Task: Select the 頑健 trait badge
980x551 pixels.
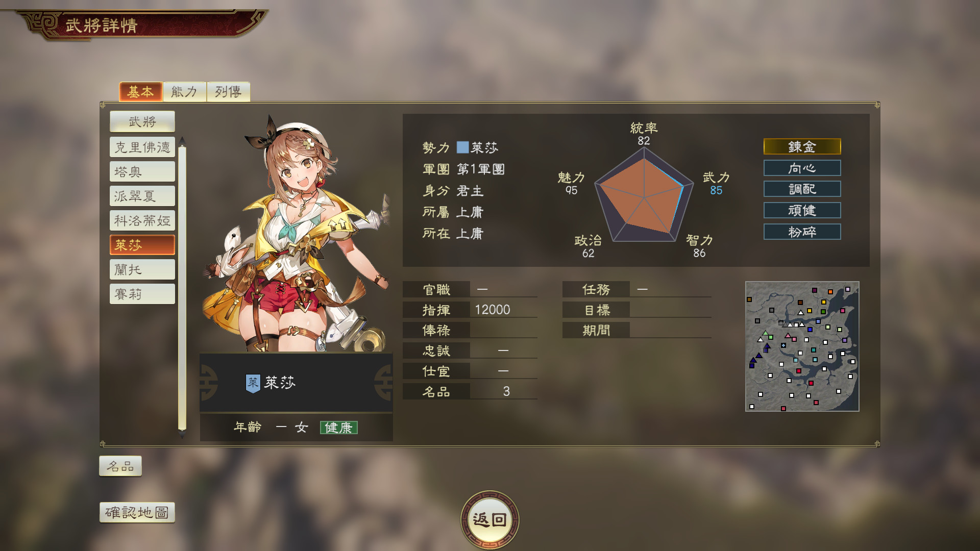Action: (x=802, y=210)
